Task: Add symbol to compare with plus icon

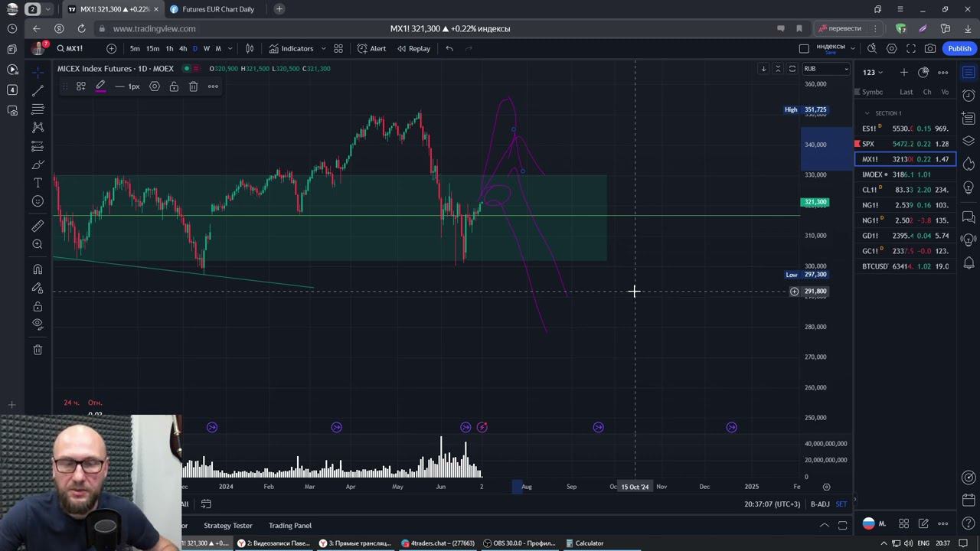Action: click(x=111, y=48)
